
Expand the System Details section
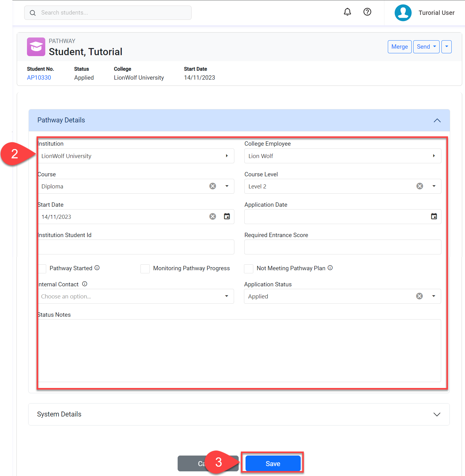pos(437,414)
